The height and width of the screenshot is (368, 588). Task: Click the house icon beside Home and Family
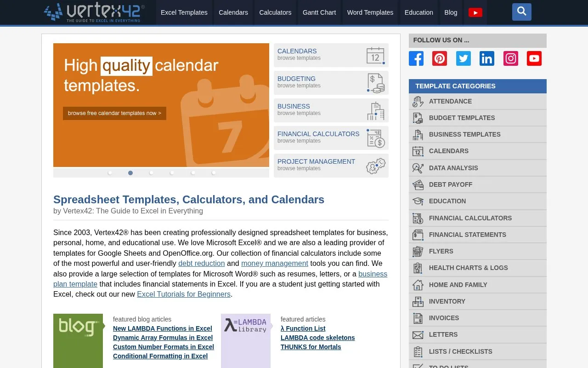click(x=418, y=285)
